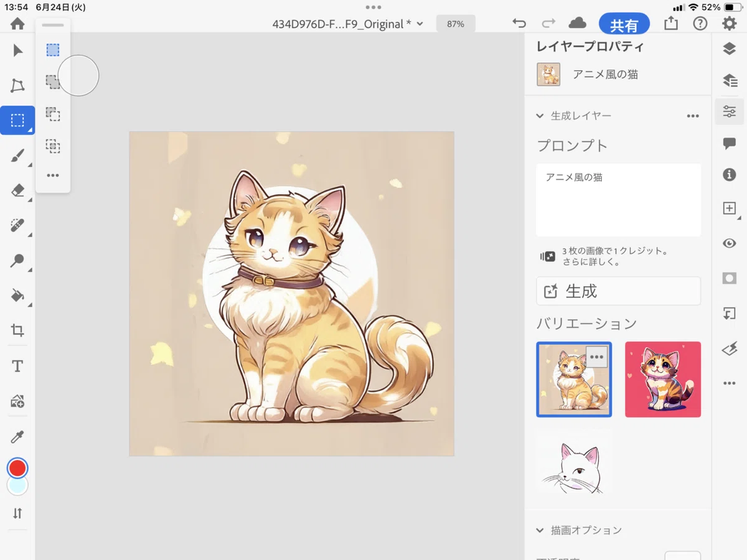This screenshot has height=560, width=747.
Task: Open the Help menu
Action: [x=700, y=24]
